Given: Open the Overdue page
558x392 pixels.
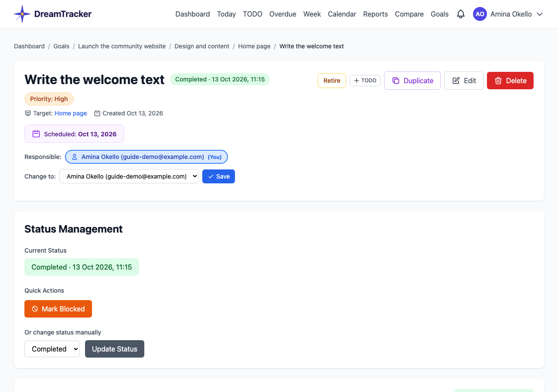Looking at the screenshot, I should point(282,14).
